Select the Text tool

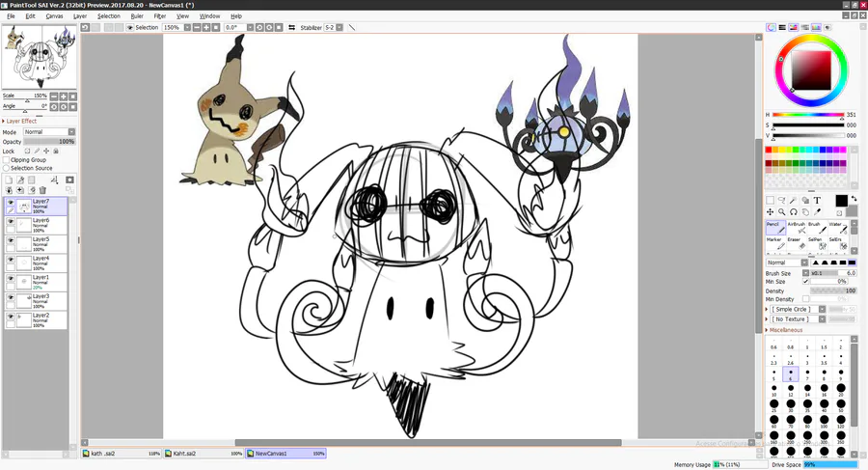[x=817, y=200]
